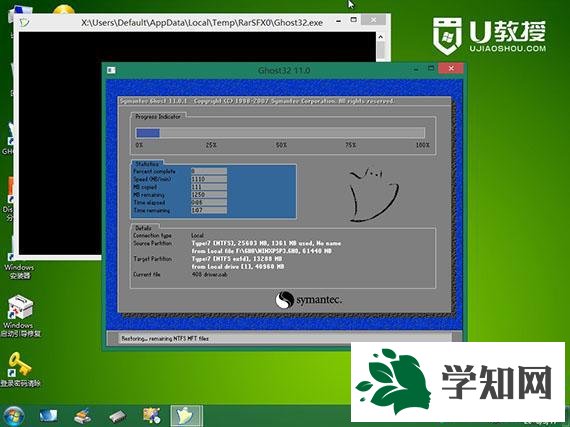Click the Symantec copyright header line
This screenshot has height=427, width=570.
click(x=257, y=101)
